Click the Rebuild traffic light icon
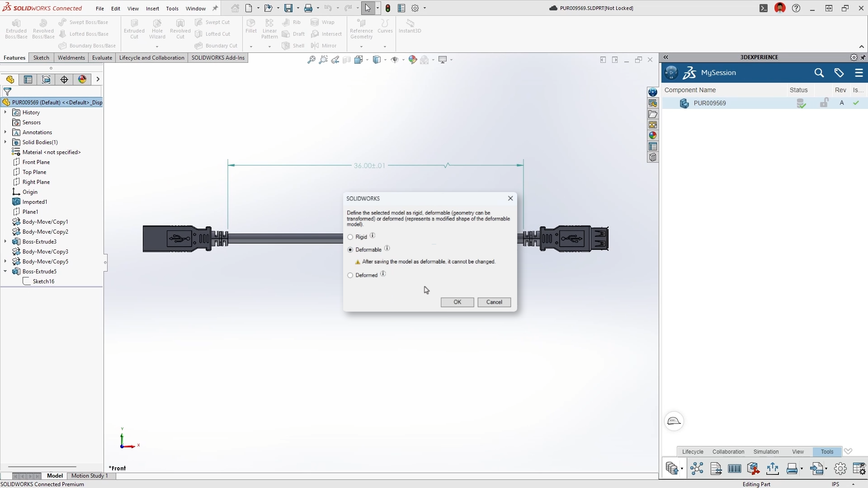Screen dimensions: 868x488 (x=388, y=8)
